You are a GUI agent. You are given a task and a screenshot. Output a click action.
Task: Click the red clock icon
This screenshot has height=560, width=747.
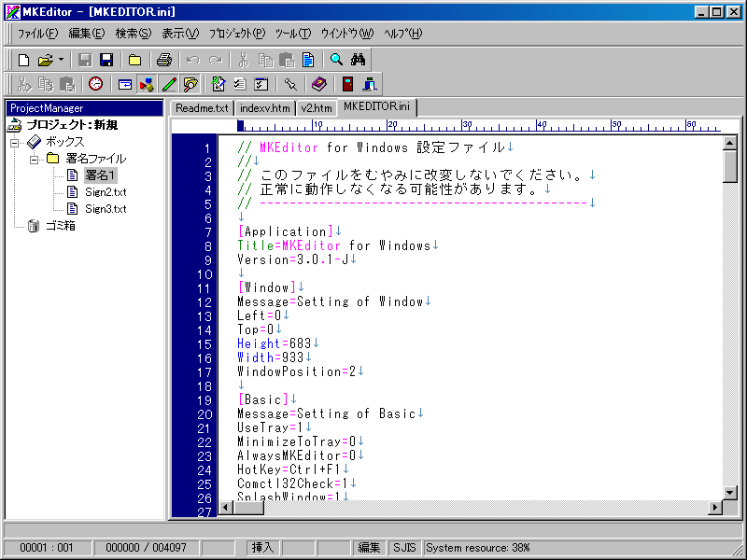click(x=96, y=85)
